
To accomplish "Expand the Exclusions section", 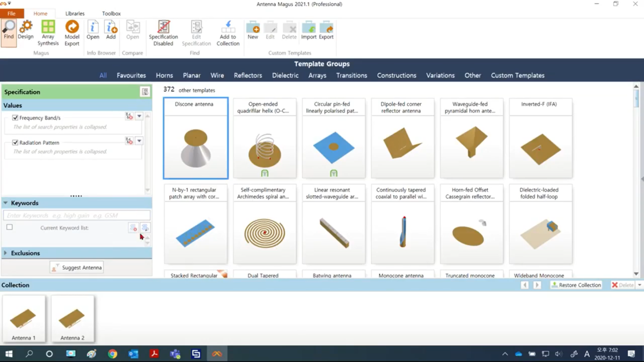I will click(x=5, y=253).
